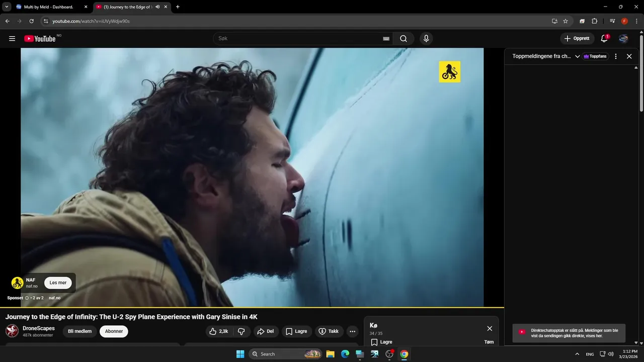Click the yellow NAF logo overlay in the video

tap(449, 71)
